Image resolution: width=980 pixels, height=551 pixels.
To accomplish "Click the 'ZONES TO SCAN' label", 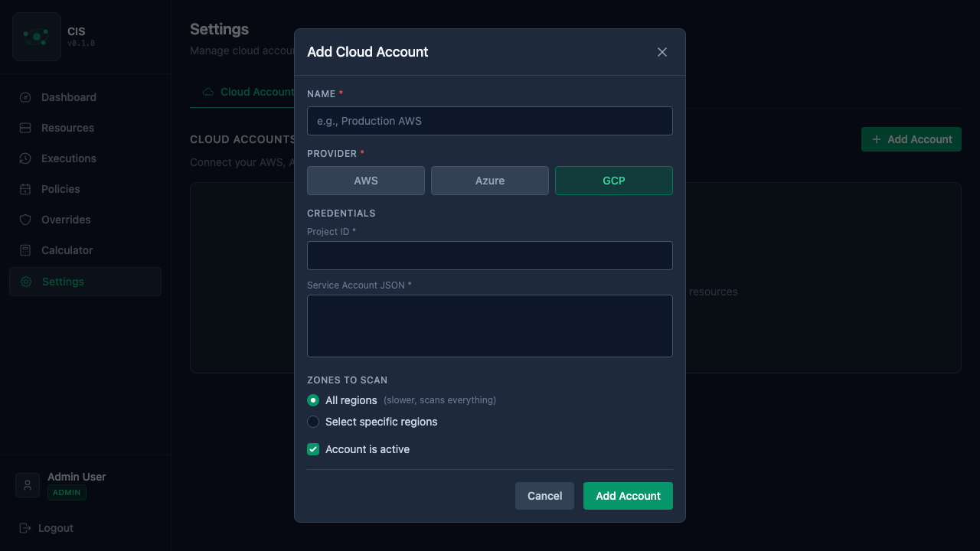I will (348, 380).
